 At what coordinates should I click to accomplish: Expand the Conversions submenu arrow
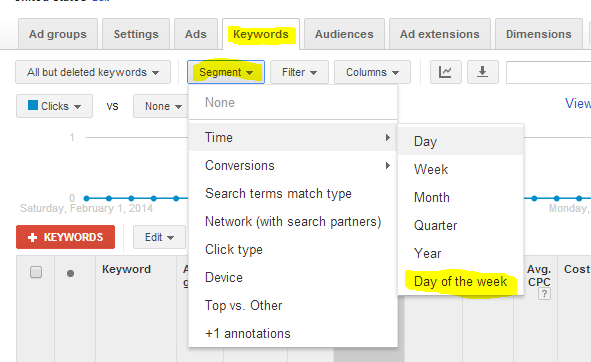(x=387, y=166)
